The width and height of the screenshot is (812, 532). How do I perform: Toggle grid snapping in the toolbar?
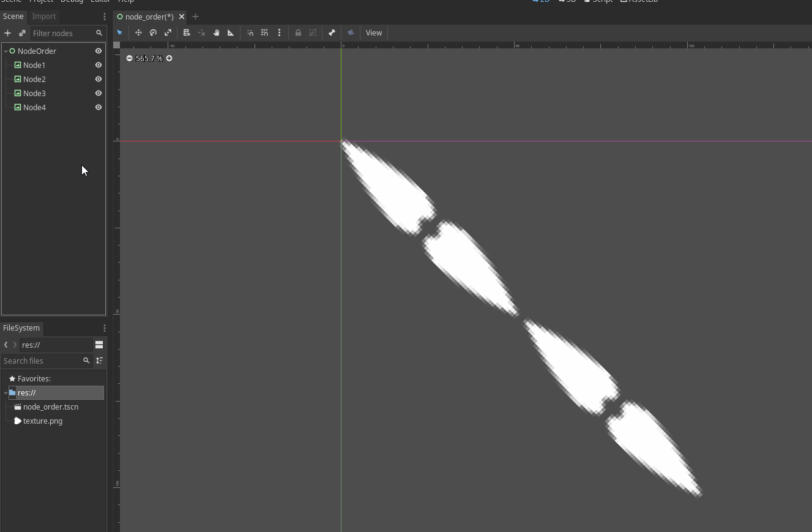pyautogui.click(x=264, y=32)
